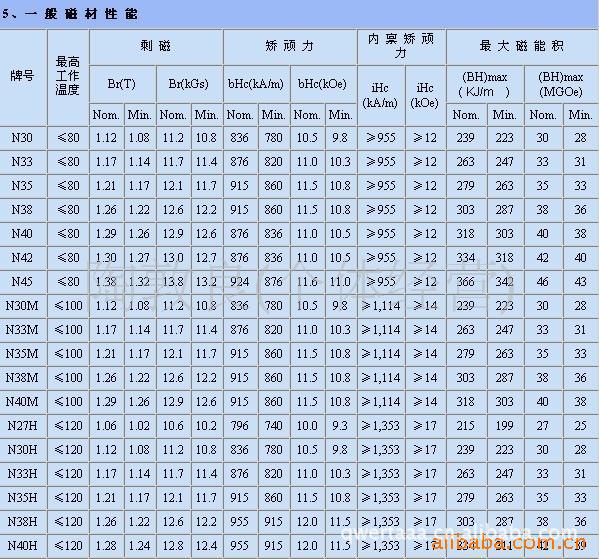The image size is (599, 559).
Task: Select the value 10.6 in N27H row
Action: click(173, 426)
